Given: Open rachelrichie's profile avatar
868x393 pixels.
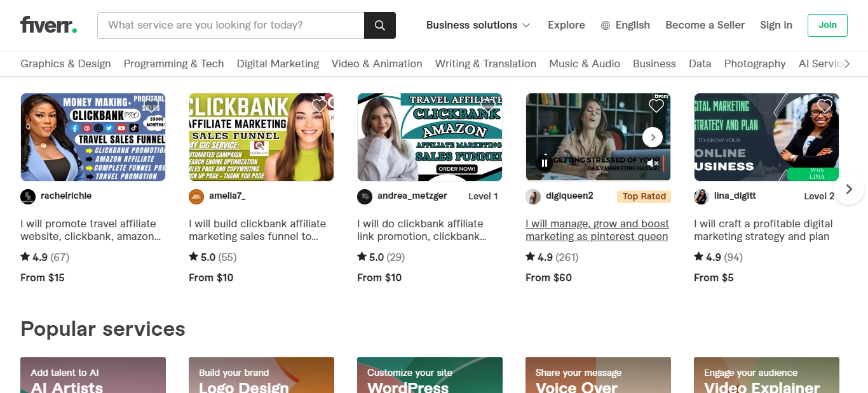Looking at the screenshot, I should (x=27, y=196).
